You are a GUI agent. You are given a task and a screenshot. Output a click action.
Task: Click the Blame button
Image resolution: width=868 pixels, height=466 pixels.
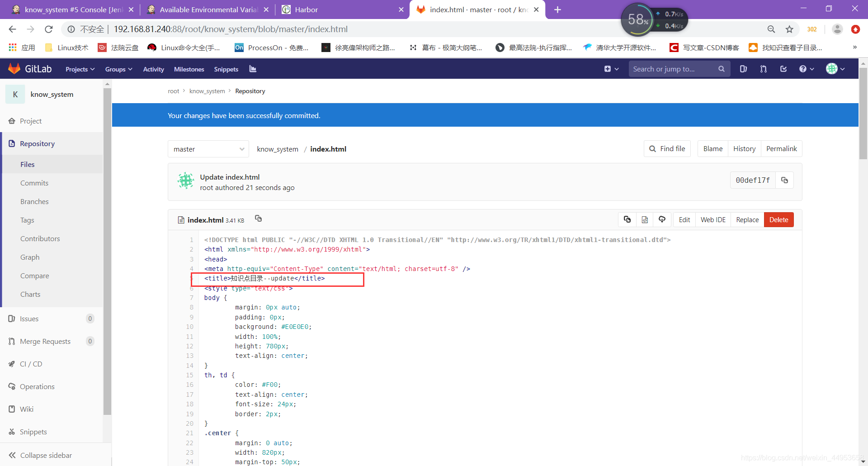[712, 148]
